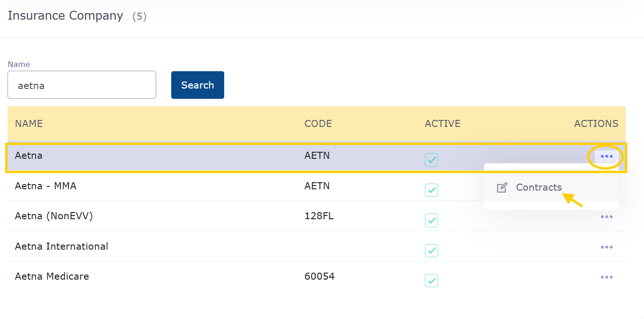
Task: Select the Aetna (NonEVV) row name
Action: tap(54, 216)
